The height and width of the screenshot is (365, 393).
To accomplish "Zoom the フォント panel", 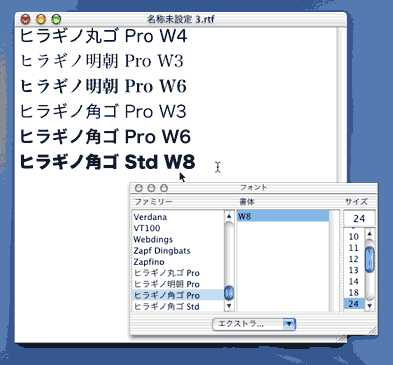I will [164, 188].
